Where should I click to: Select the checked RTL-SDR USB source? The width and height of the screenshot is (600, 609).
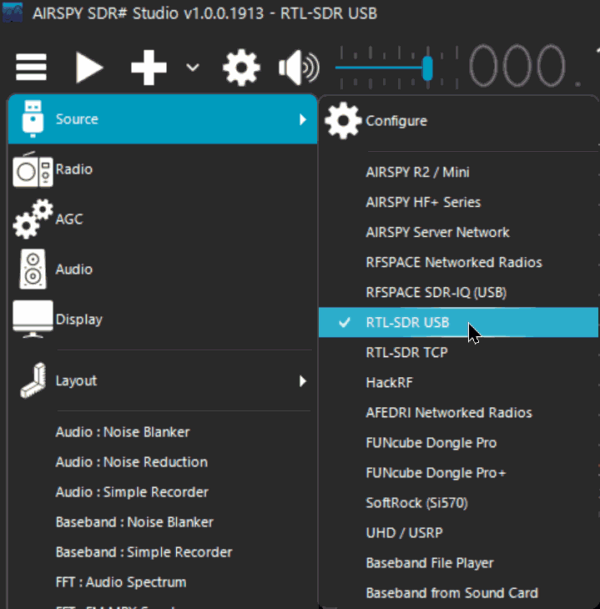point(407,323)
